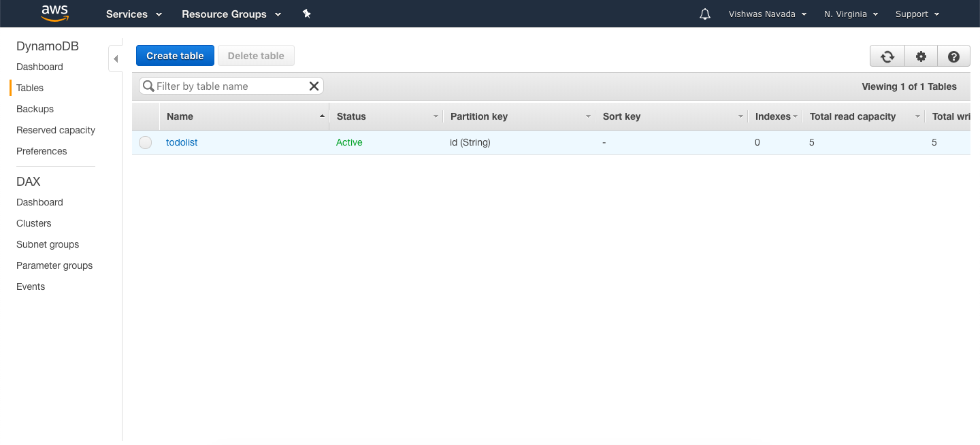The image size is (980, 445).
Task: Open the AWS home logo
Action: click(x=54, y=14)
